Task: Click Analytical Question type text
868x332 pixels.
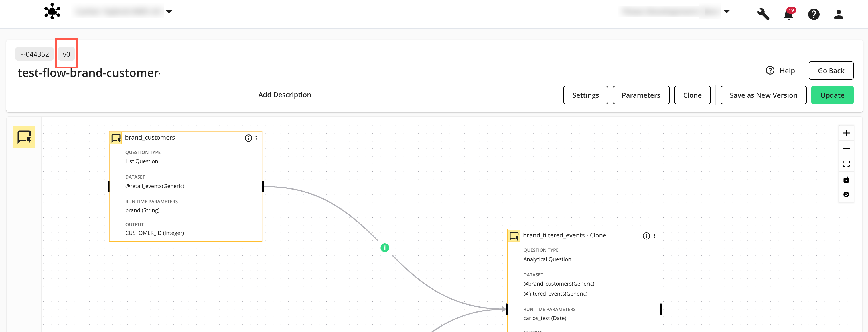Action: coord(547,259)
